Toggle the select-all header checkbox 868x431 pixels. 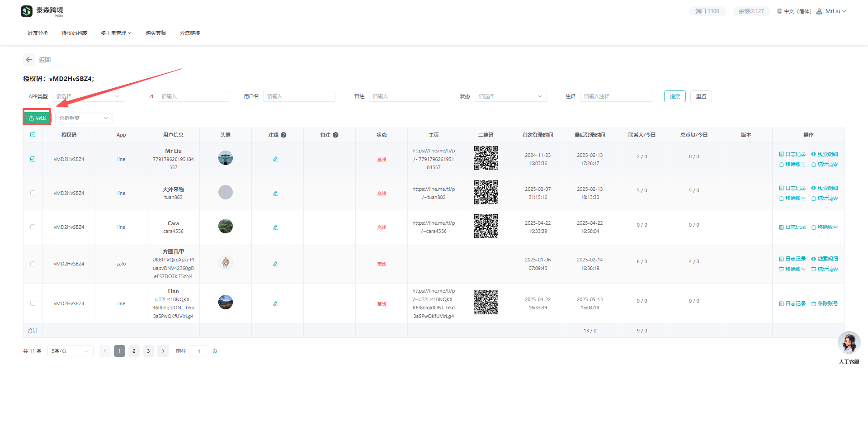pos(33,135)
